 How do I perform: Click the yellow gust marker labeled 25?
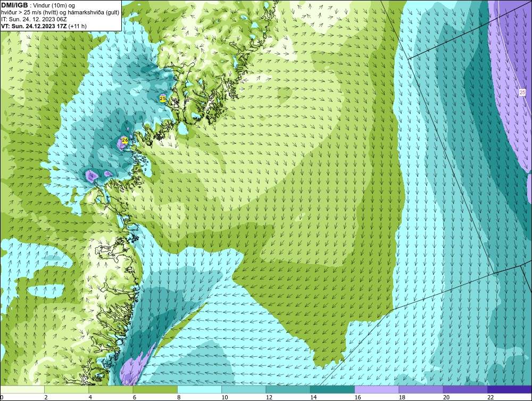(162, 99)
